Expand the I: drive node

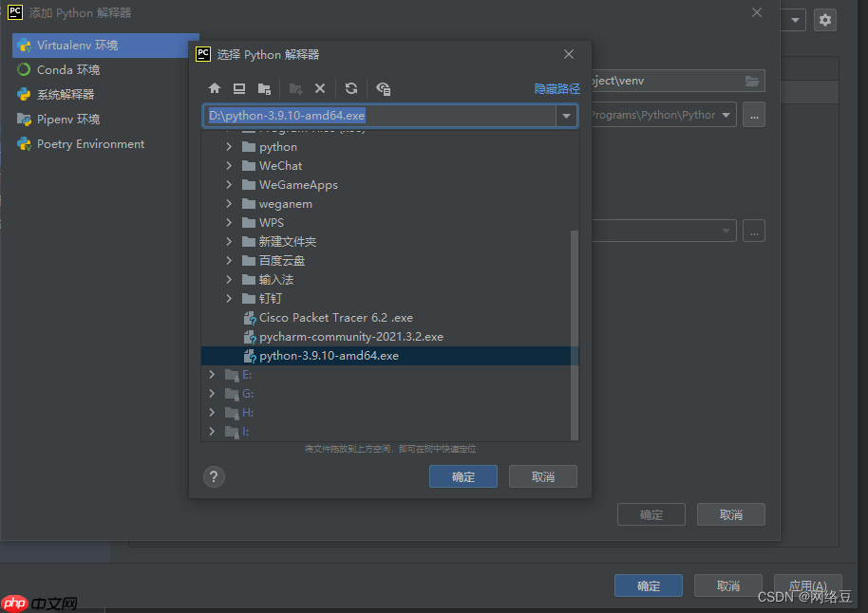(x=212, y=432)
